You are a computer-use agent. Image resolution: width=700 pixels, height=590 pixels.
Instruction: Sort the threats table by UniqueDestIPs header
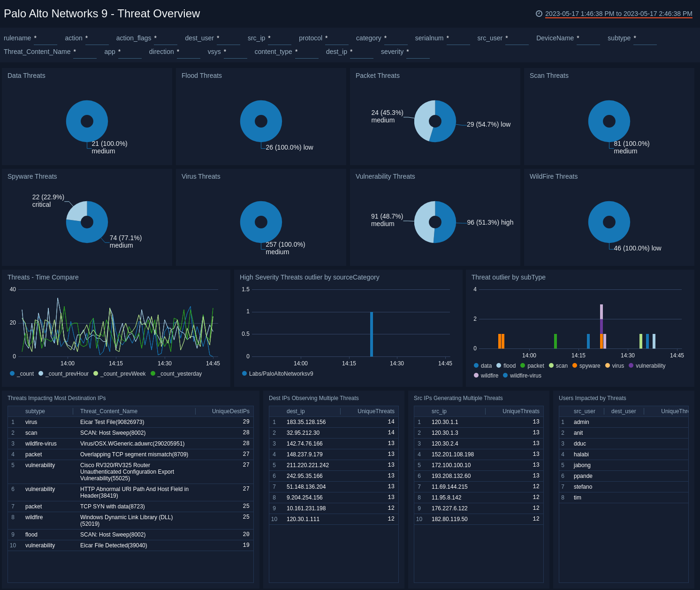pos(231,411)
